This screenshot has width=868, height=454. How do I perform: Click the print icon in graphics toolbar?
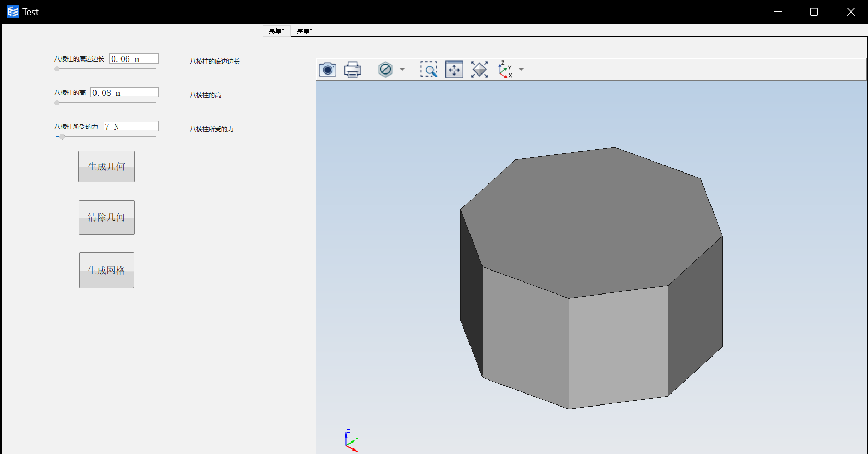coord(353,69)
